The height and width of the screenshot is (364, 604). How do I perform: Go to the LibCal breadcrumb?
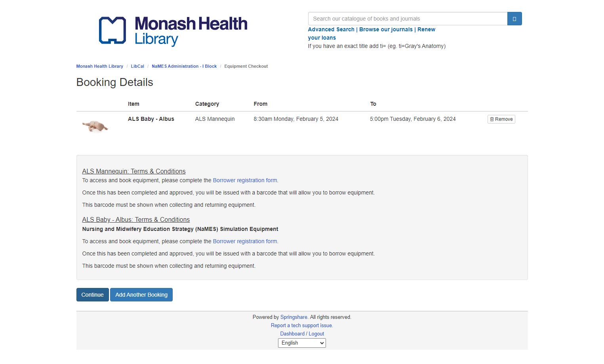tap(137, 66)
